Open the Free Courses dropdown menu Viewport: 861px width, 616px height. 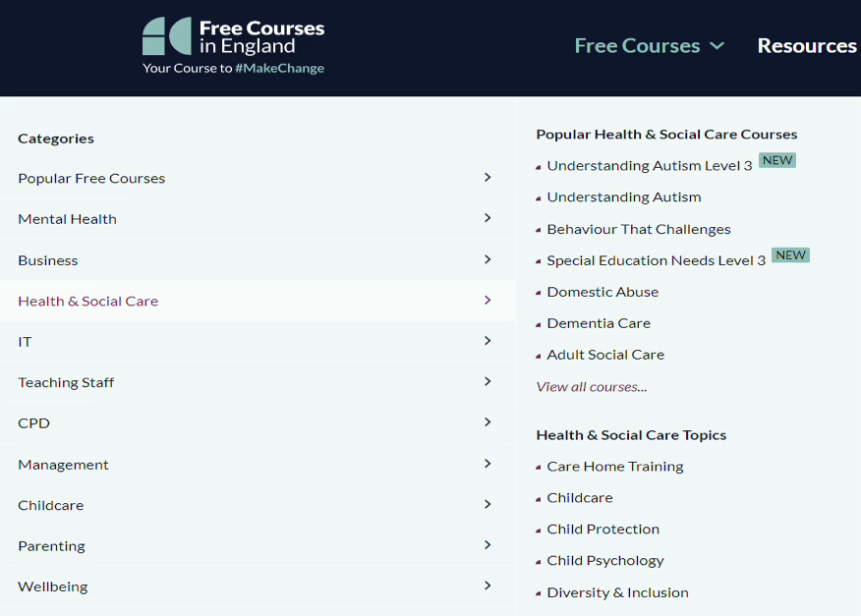(x=649, y=46)
